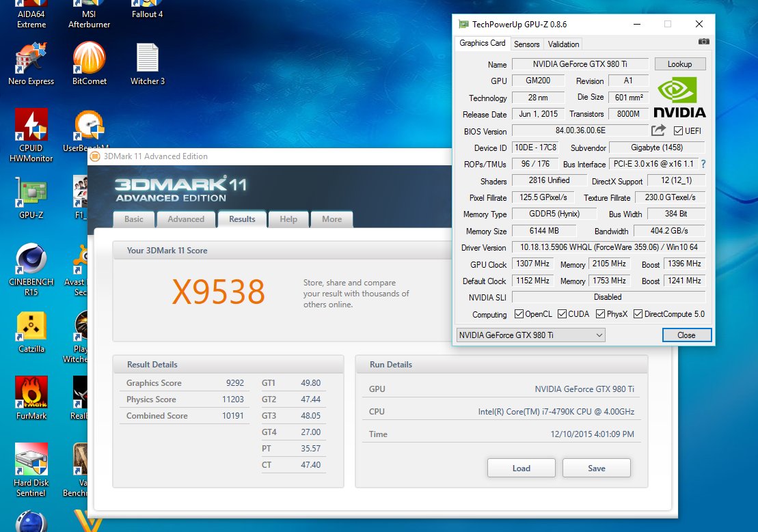
Task: Click the GPU-Z title bar app icon
Action: (463, 24)
